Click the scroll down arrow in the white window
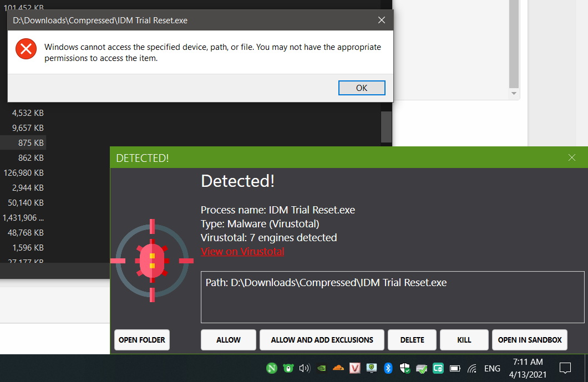 pyautogui.click(x=514, y=93)
